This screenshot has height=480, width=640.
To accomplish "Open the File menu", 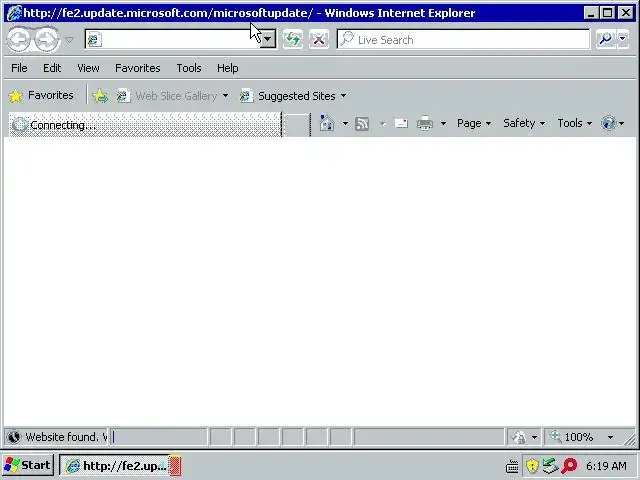I will click(19, 68).
